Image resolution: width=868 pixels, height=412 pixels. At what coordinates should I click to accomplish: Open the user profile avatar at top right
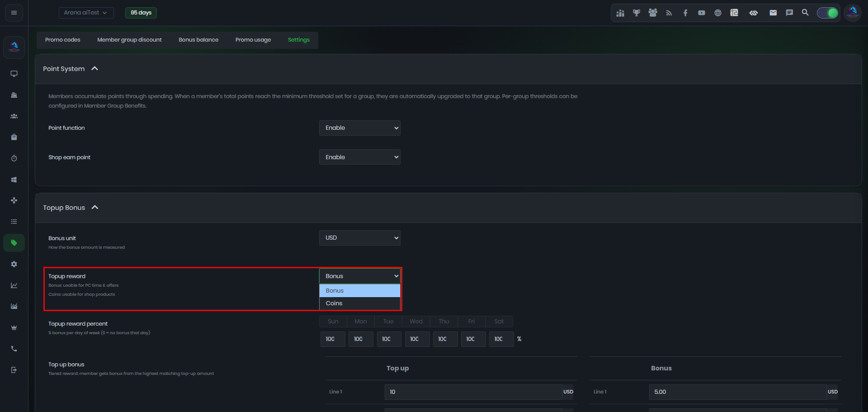[853, 13]
